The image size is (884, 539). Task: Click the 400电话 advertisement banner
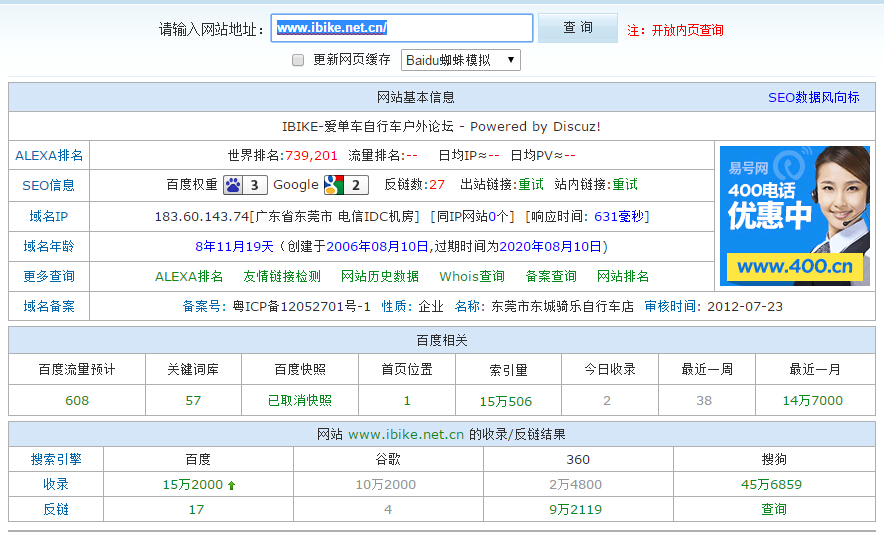[795, 216]
